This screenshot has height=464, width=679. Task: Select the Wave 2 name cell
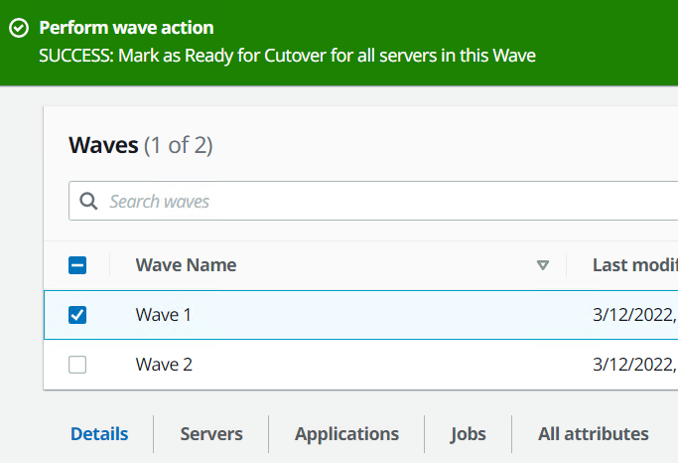pyautogui.click(x=164, y=365)
